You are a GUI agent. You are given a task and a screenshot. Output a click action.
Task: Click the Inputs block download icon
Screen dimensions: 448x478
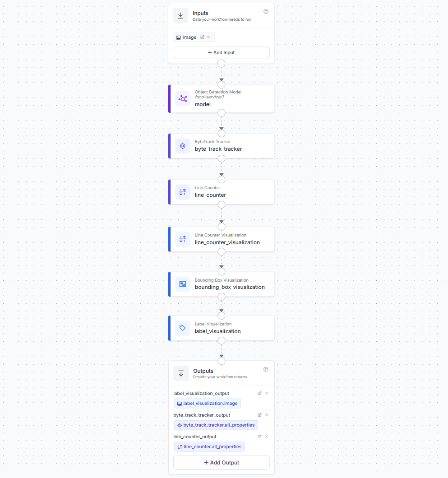pyautogui.click(x=180, y=15)
